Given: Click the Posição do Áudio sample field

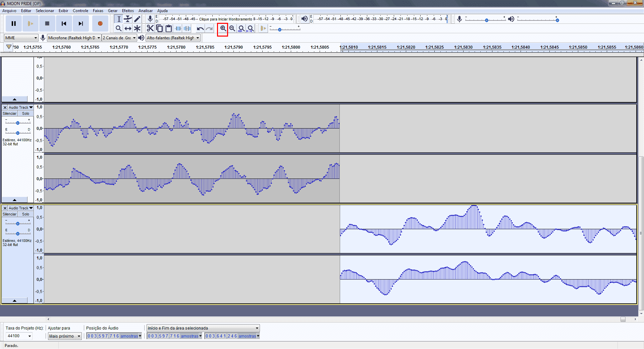Looking at the screenshot, I should (x=114, y=336).
